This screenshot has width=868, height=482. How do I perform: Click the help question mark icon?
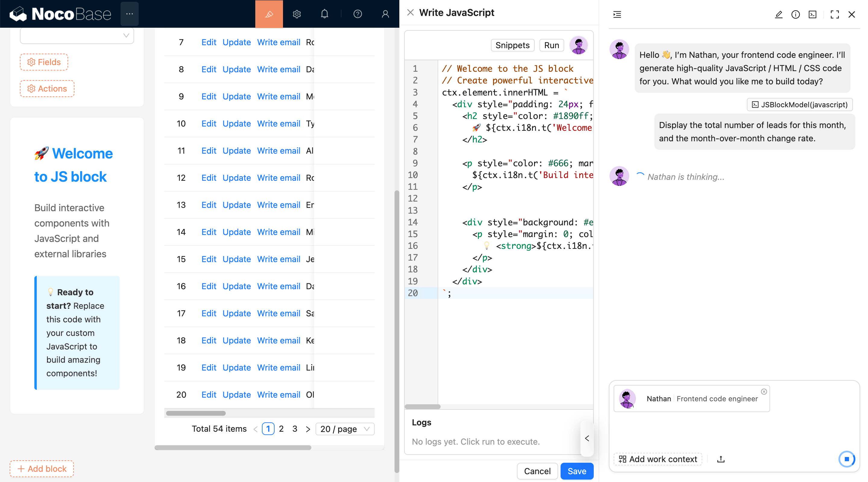pyautogui.click(x=357, y=14)
